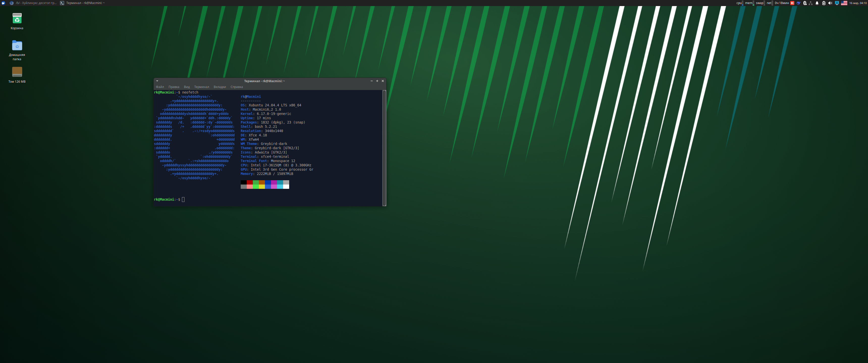Open the Xfce Whisker applications menu
Image resolution: width=868 pixels, height=363 pixels.
click(x=3, y=3)
